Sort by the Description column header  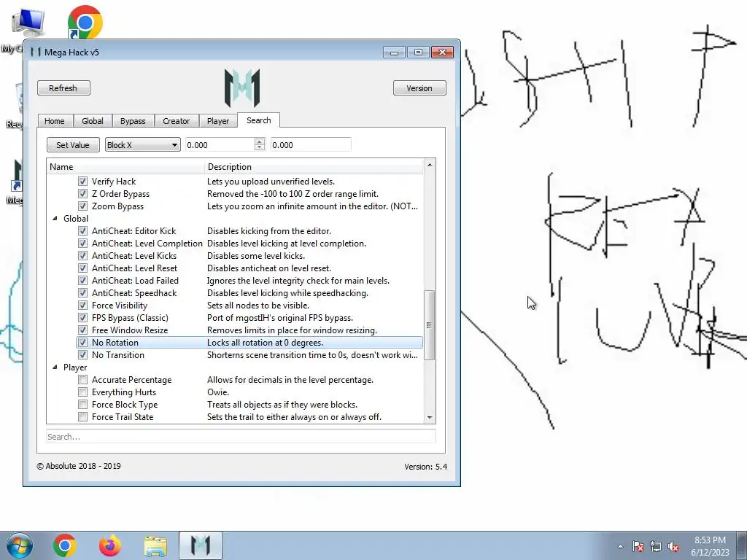point(314,167)
